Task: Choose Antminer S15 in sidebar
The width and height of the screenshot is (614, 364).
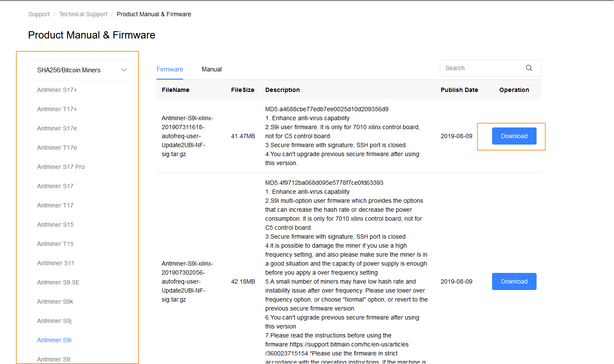Action: (55, 225)
